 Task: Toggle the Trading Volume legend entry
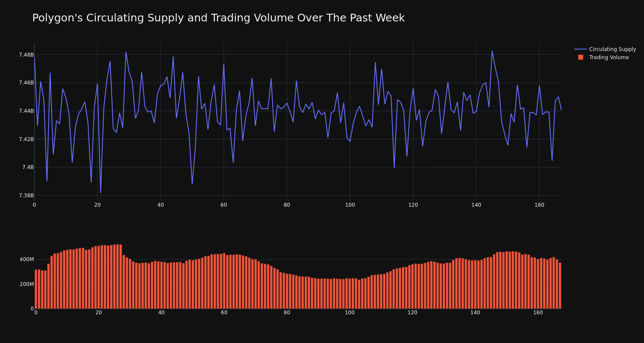pyautogui.click(x=605, y=57)
